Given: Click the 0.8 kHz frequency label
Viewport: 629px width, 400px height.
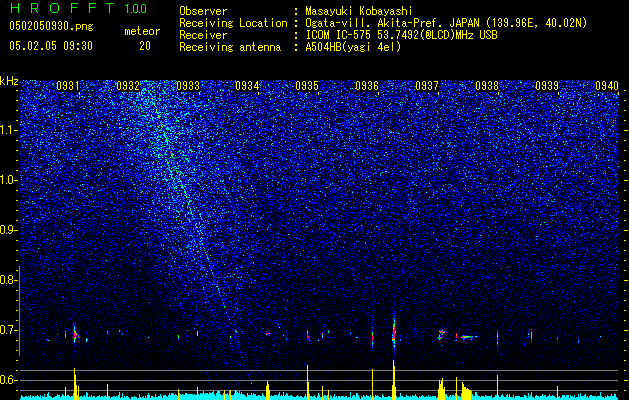Looking at the screenshot, I should click(x=8, y=280).
